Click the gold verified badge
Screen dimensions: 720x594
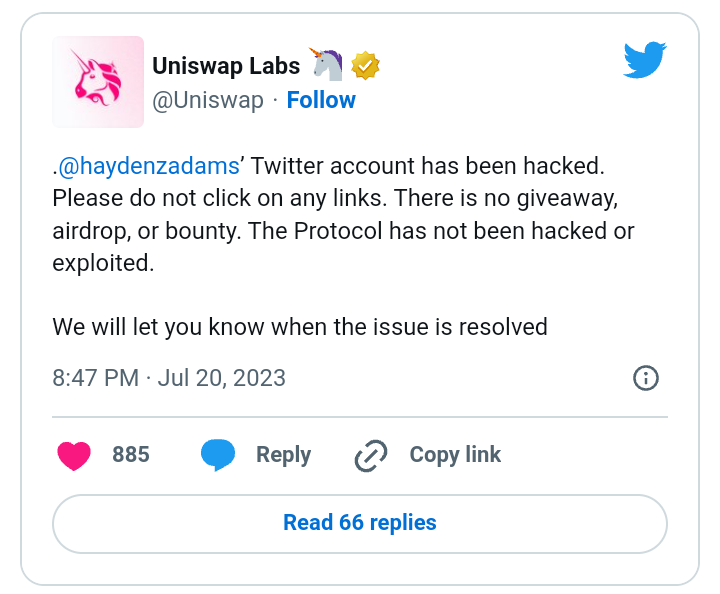[x=365, y=66]
